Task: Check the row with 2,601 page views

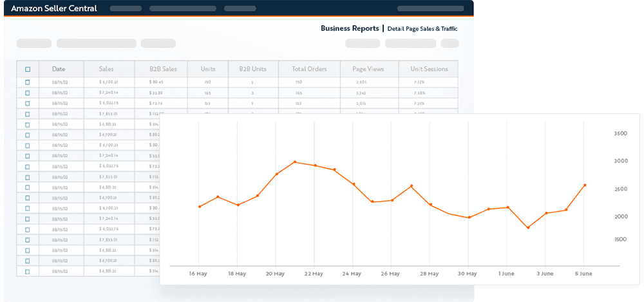Action: (x=28, y=82)
